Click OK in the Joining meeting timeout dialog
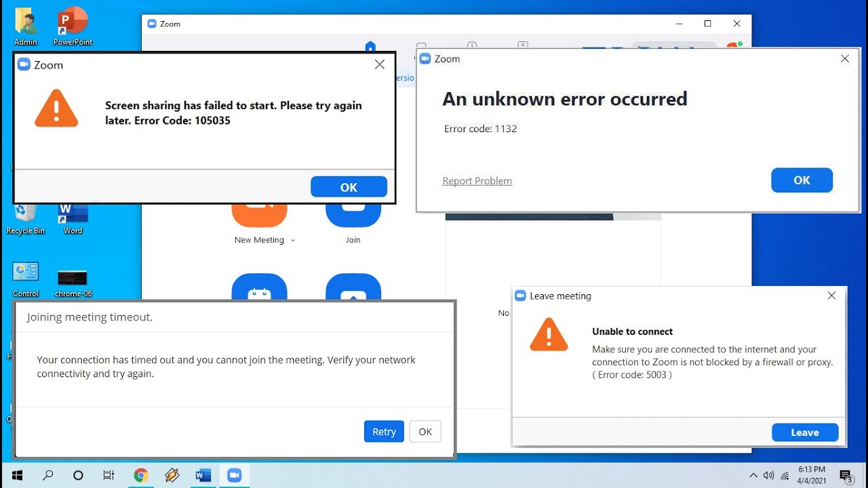868x488 pixels. pyautogui.click(x=425, y=432)
